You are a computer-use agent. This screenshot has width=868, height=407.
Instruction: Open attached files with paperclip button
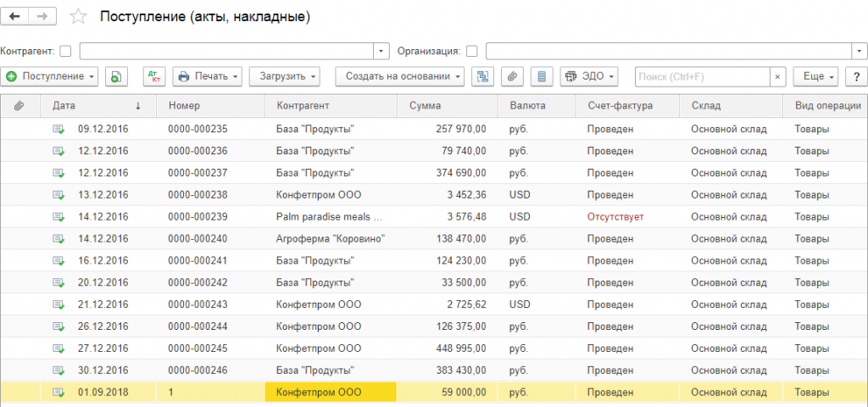(511, 76)
